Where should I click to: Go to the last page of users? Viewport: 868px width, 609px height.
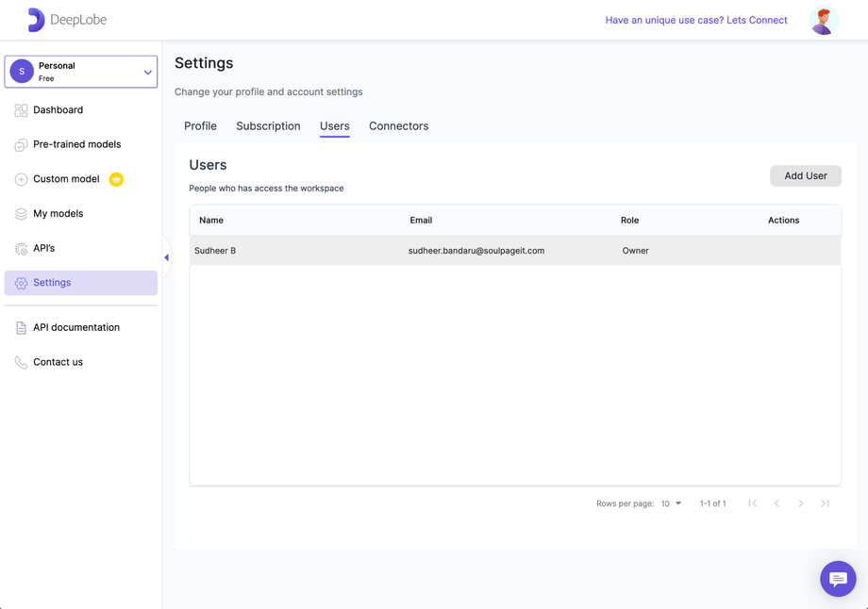pos(825,503)
